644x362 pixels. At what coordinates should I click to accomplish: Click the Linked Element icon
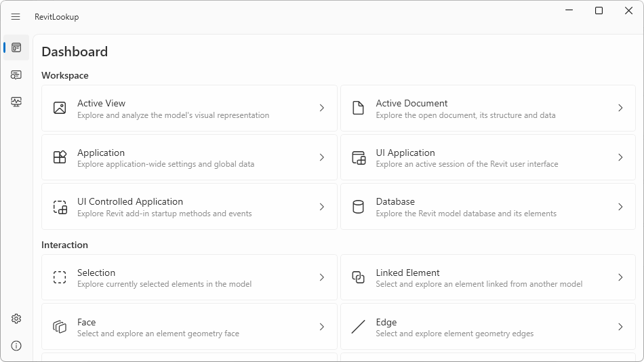(x=359, y=277)
